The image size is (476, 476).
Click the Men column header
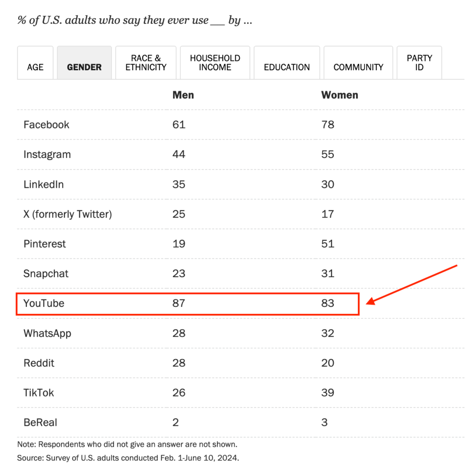click(183, 95)
